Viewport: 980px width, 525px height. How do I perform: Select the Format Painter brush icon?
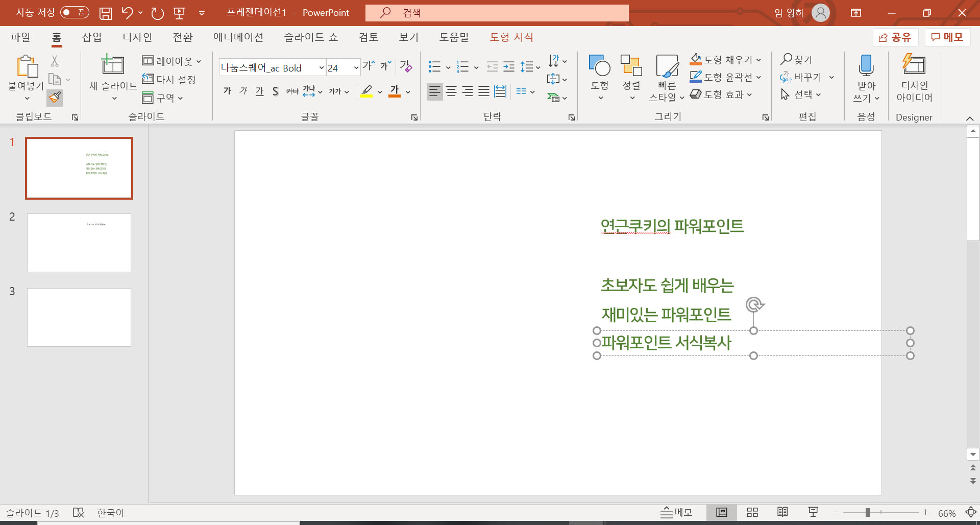[55, 97]
